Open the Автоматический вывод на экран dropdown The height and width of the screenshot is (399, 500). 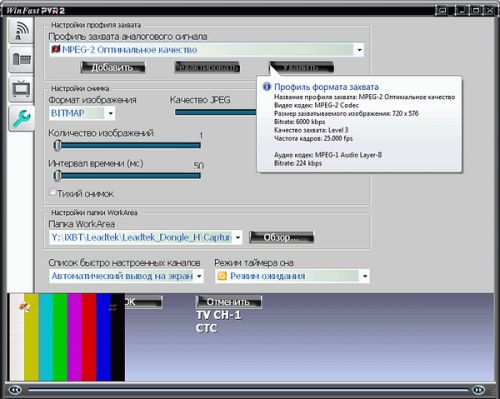click(126, 276)
